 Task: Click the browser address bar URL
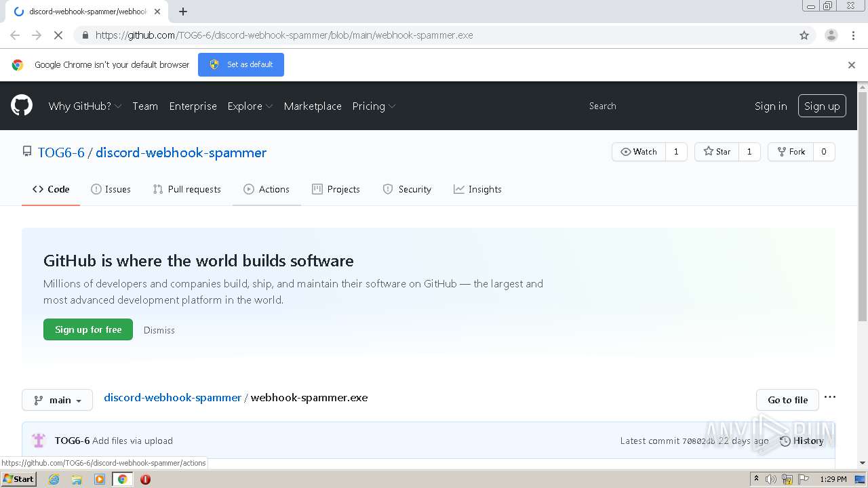coord(284,35)
